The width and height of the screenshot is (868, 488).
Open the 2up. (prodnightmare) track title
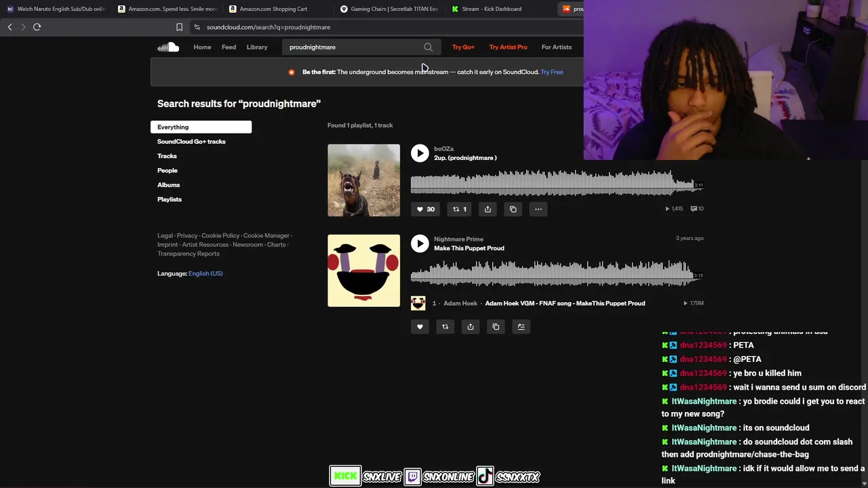[465, 158]
